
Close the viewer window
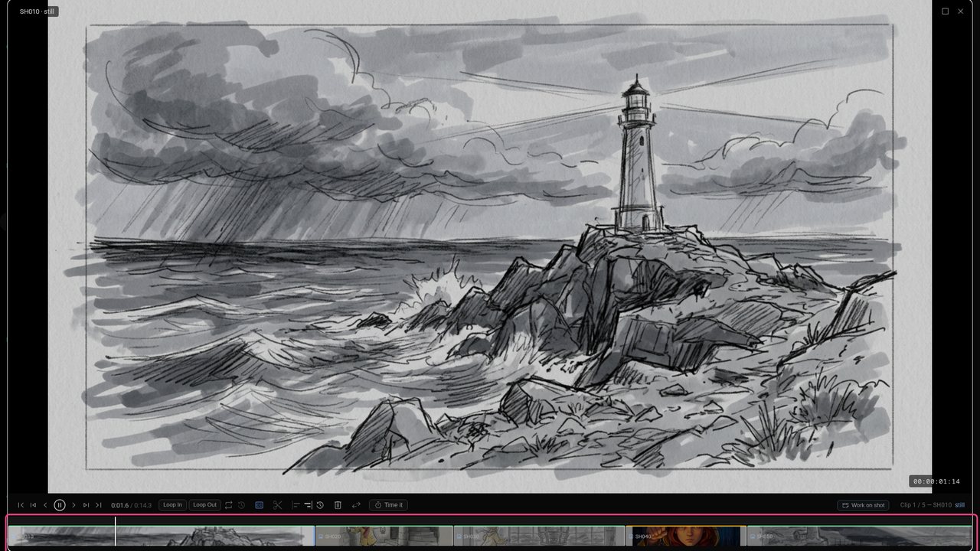click(x=961, y=11)
